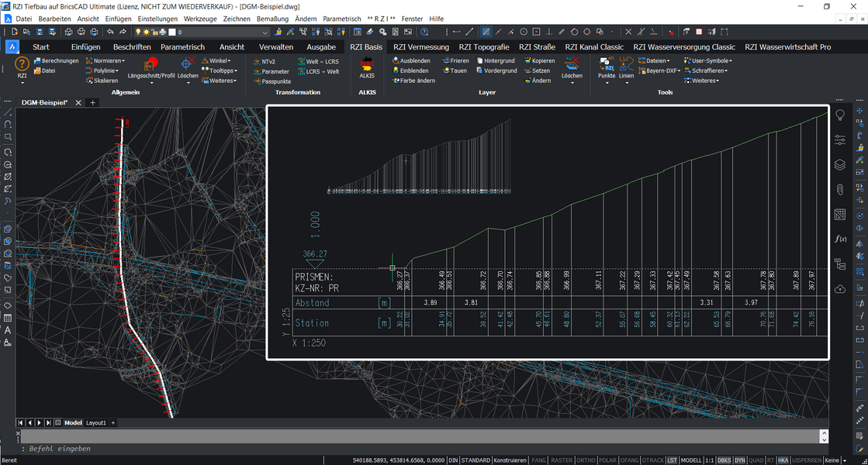
Task: Click the New drawing icon
Action: pos(15,32)
